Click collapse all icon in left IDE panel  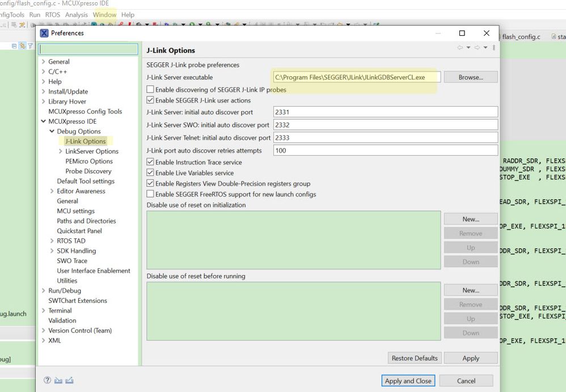[x=14, y=46]
